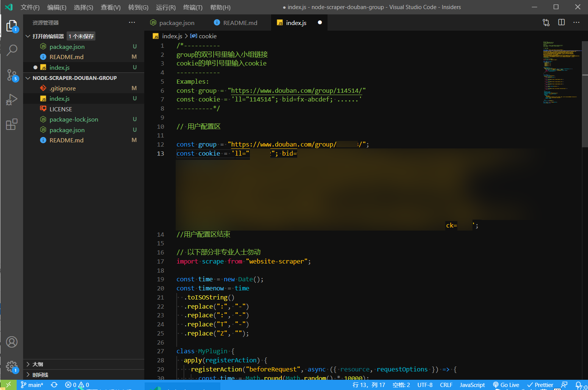Open LICENSE file in the explorer tree
The height and width of the screenshot is (390, 588).
click(x=61, y=109)
